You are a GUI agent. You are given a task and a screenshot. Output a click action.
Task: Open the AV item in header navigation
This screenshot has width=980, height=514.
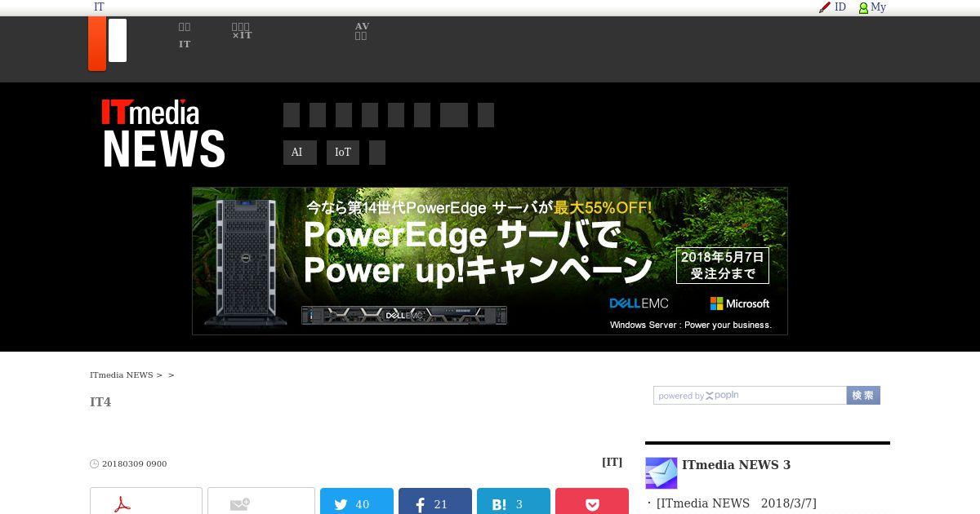click(362, 31)
